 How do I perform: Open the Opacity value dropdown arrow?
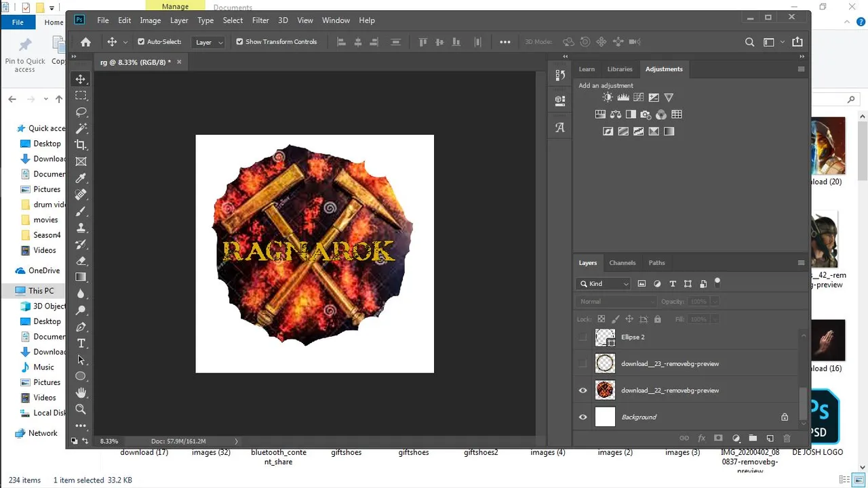point(715,302)
